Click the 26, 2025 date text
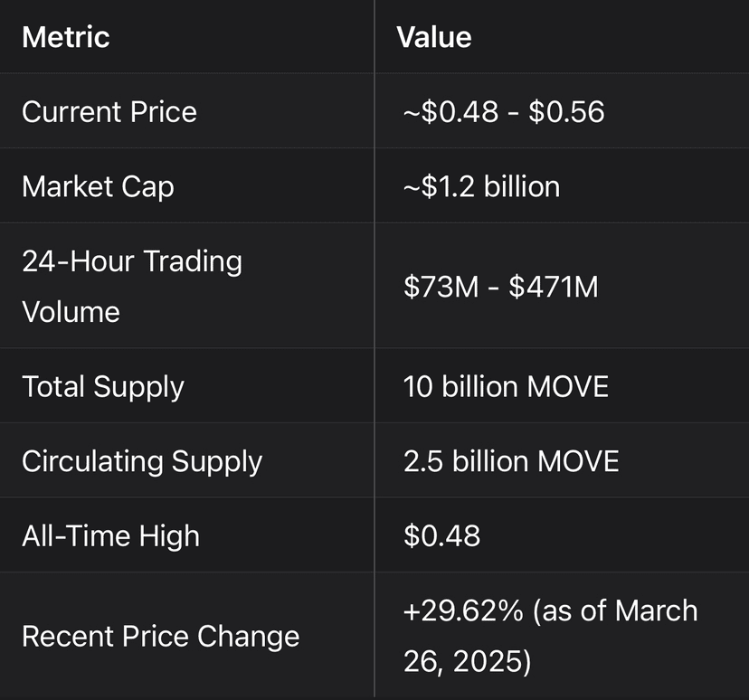 tap(467, 661)
